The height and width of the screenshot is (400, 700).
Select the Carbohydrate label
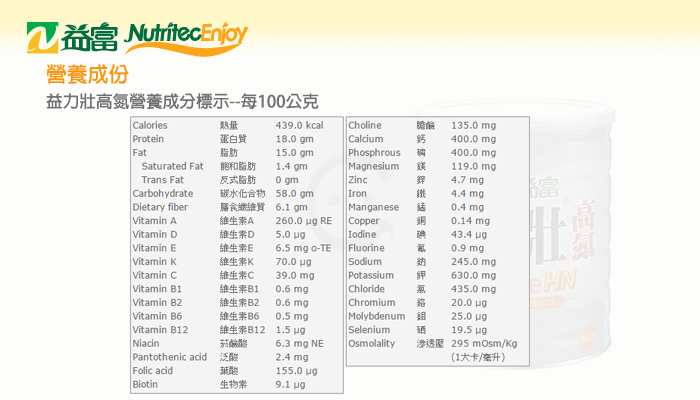pyautogui.click(x=163, y=194)
